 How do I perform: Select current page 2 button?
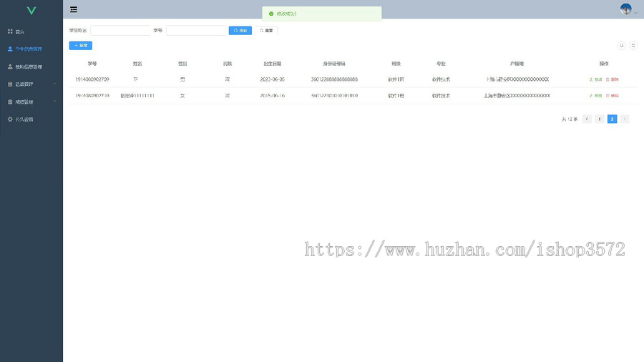click(612, 119)
